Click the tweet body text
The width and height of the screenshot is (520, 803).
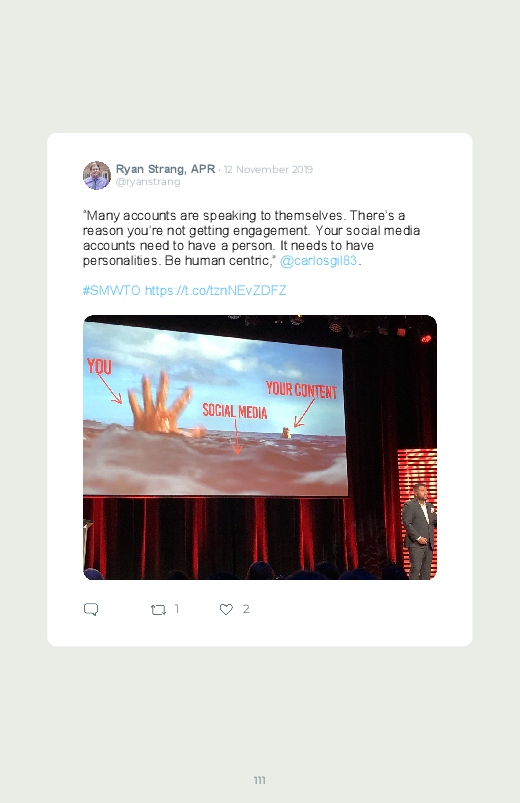[252, 238]
